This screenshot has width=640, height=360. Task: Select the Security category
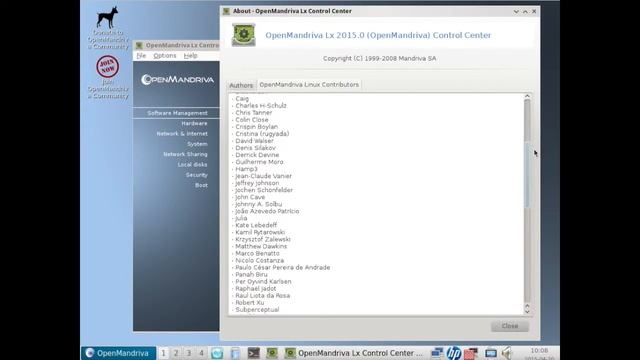[197, 175]
